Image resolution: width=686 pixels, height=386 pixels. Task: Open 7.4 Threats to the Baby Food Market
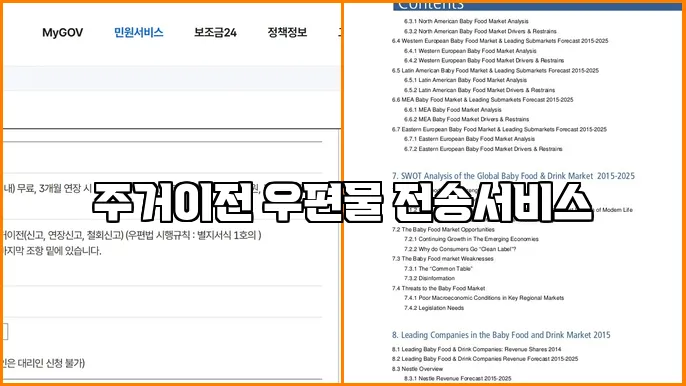coord(438,288)
